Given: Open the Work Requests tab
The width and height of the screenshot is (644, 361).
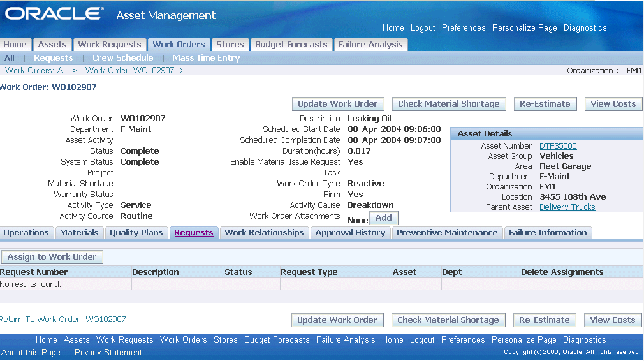Looking at the screenshot, I should coord(110,45).
